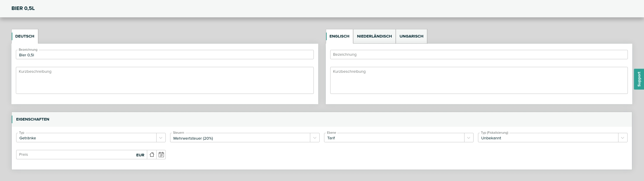Switch to the Ungarisch tab
Image resolution: width=644 pixels, height=181 pixels.
[411, 36]
